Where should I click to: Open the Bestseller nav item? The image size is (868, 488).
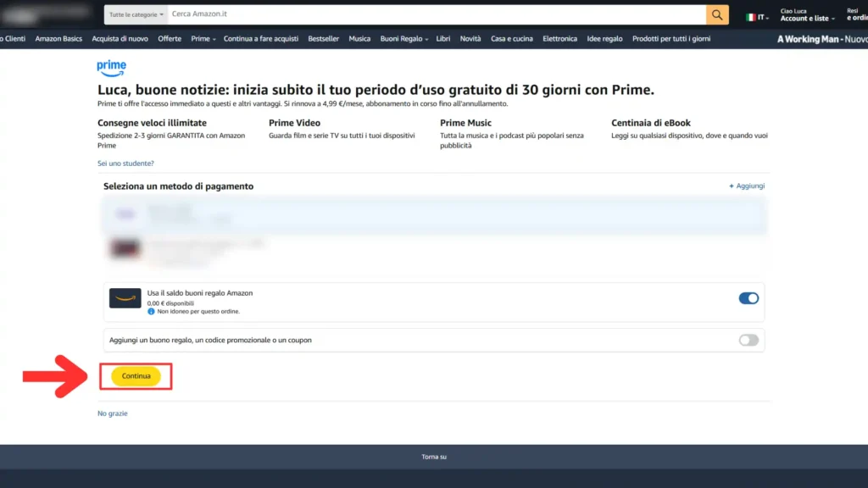click(323, 39)
